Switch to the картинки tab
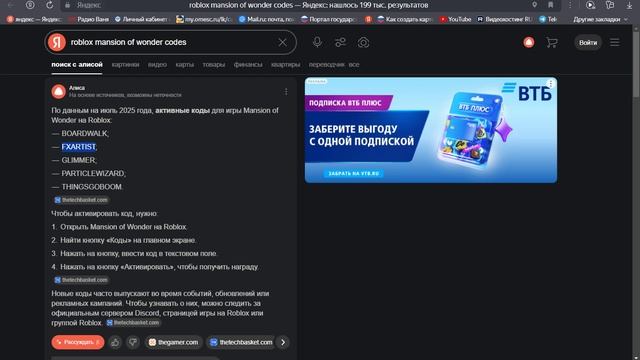Image resolution: width=640 pixels, height=360 pixels. coord(125,64)
